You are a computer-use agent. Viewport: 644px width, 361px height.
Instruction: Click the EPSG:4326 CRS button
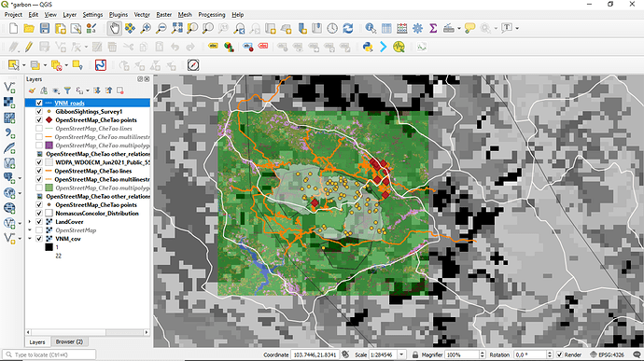point(607,354)
